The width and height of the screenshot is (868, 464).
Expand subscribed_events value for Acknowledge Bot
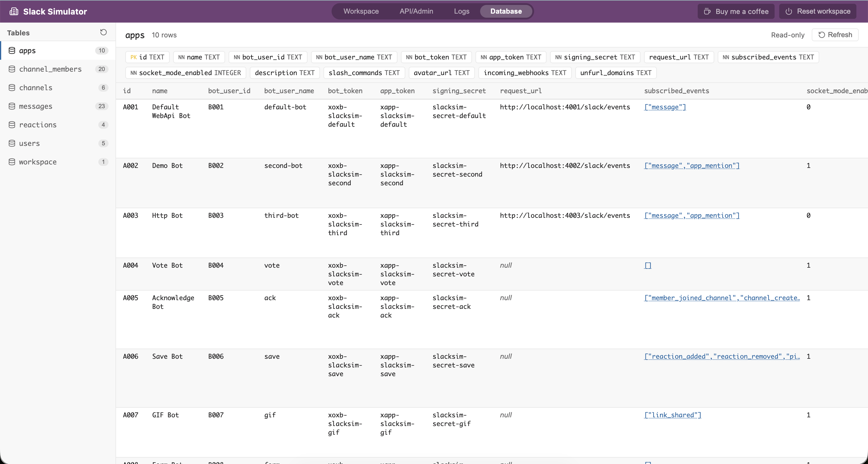click(x=722, y=298)
